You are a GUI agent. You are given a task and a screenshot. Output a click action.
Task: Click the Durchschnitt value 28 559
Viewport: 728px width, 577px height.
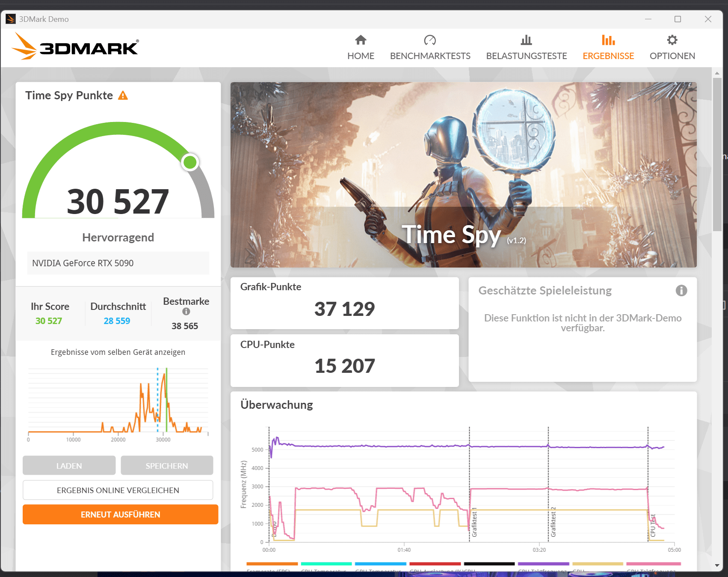[117, 321]
